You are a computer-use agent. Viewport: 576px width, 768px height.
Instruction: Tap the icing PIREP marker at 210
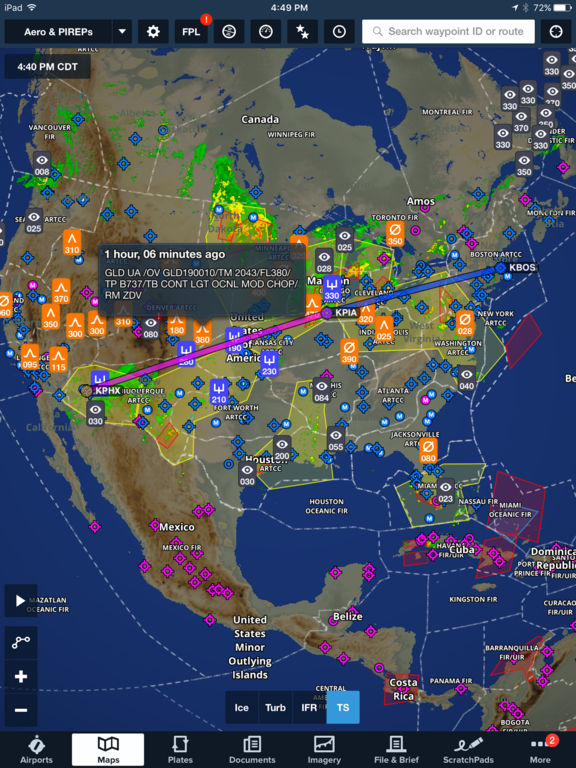[x=219, y=392]
